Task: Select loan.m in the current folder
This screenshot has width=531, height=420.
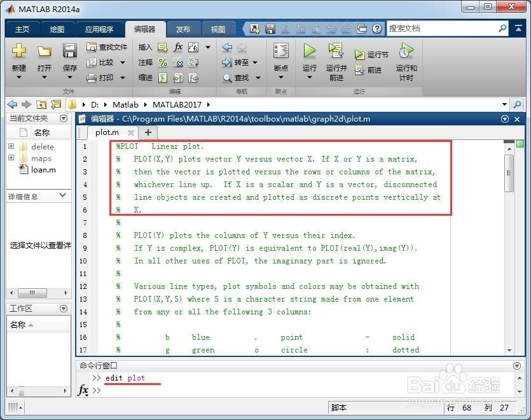Action: click(43, 169)
